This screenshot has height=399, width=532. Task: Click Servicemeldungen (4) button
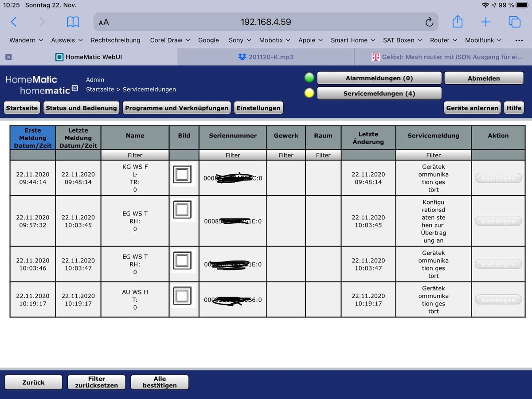coord(379,94)
